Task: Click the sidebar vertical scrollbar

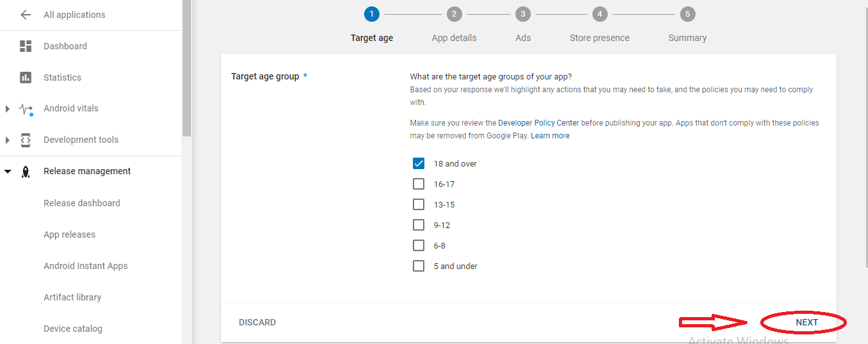Action: (x=187, y=68)
